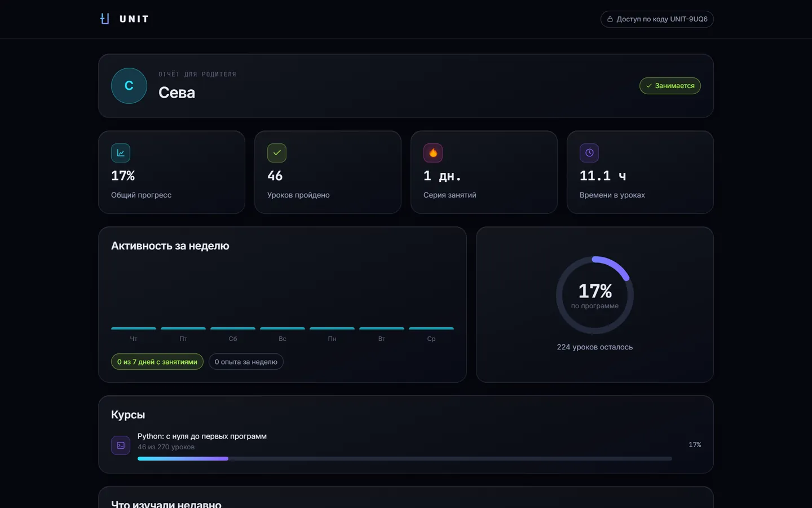This screenshot has height=508, width=812.
Task: Click the "0 опыта за неделю" pill
Action: (x=246, y=362)
